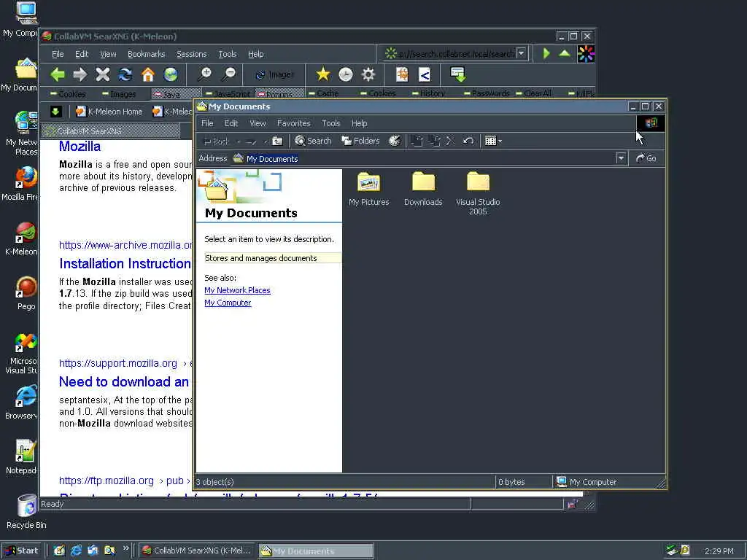The width and height of the screenshot is (747, 560).
Task: Click the Undo icon in My Documents toolbar
Action: (468, 141)
